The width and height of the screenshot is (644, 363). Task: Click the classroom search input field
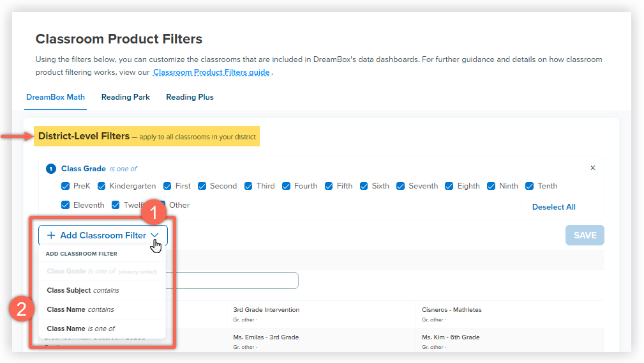tap(232, 281)
